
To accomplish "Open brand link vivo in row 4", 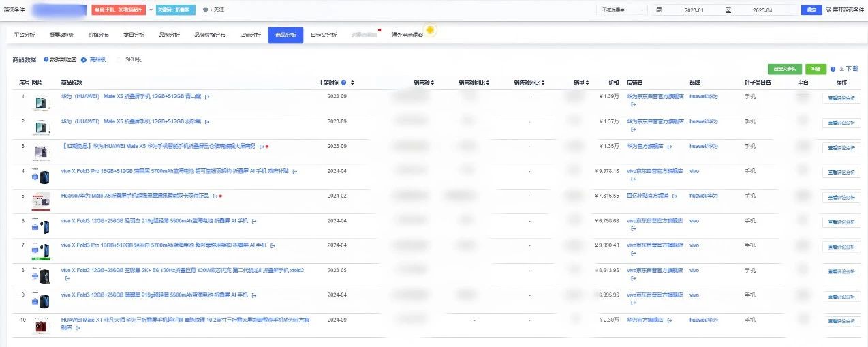I will pos(694,171).
